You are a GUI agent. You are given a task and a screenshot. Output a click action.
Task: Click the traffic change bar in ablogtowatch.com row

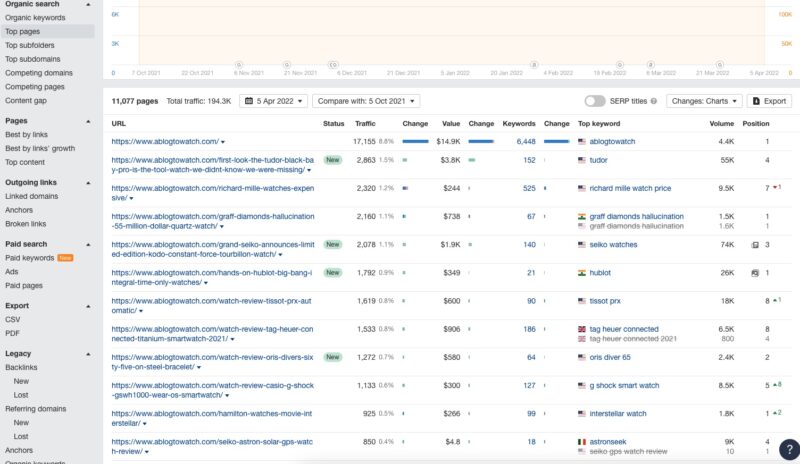pos(415,141)
